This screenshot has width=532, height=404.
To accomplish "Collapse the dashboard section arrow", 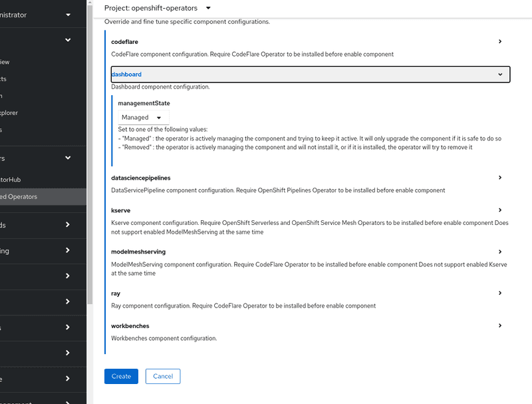I will click(500, 75).
